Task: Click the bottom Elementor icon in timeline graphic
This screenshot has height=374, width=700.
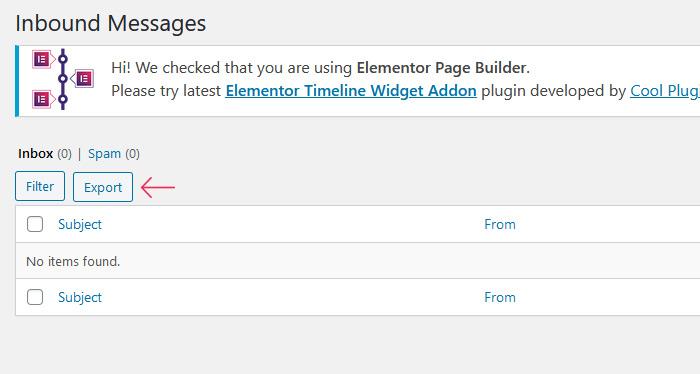Action: tap(42, 99)
